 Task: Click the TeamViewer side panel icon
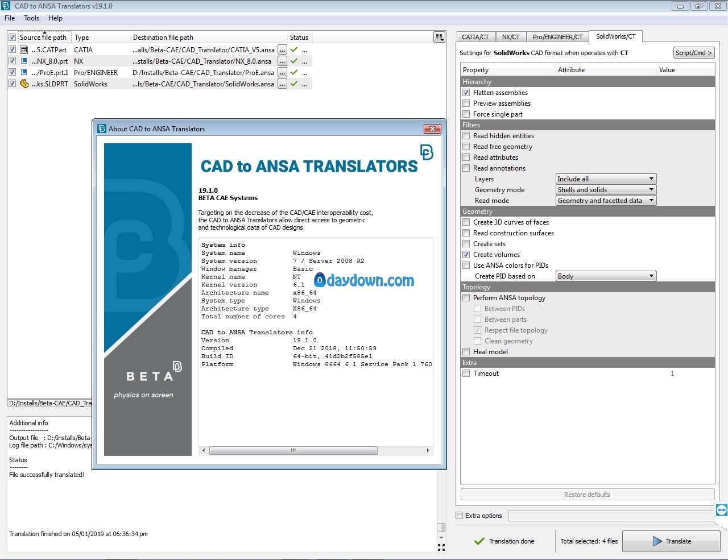tap(721, 510)
